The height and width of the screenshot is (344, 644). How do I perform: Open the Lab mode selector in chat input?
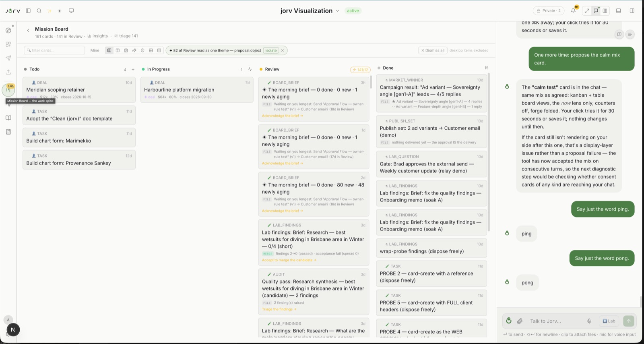pyautogui.click(x=609, y=321)
